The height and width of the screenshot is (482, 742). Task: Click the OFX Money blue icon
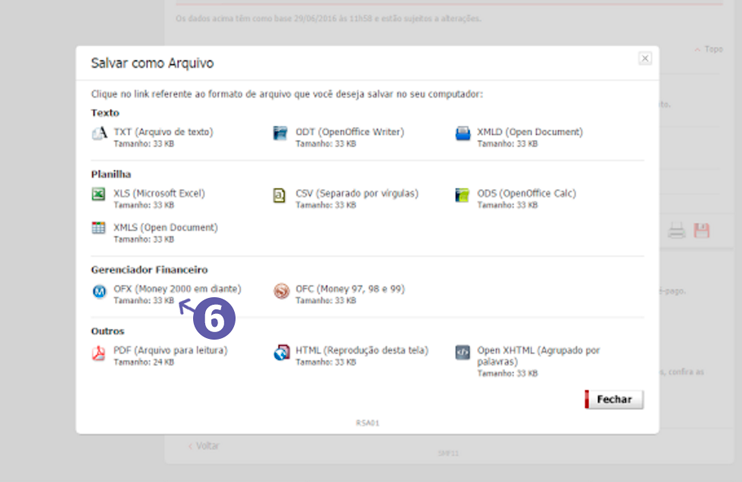point(99,291)
